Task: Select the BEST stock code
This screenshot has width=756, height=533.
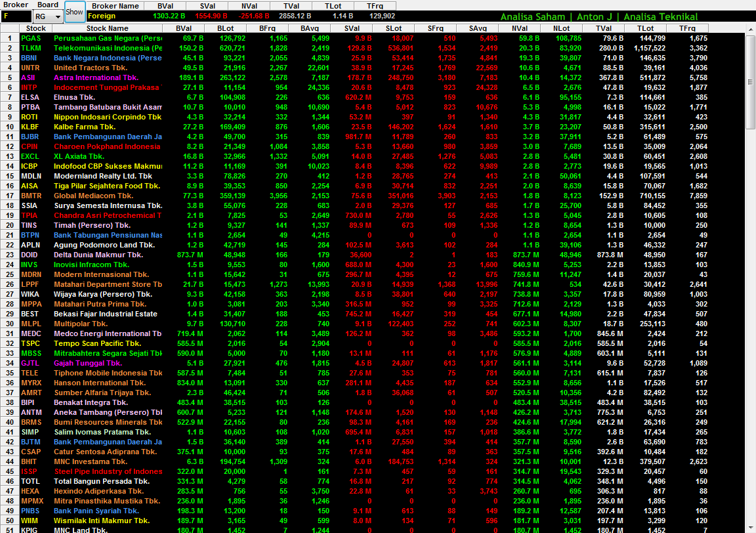Action: tap(30, 314)
